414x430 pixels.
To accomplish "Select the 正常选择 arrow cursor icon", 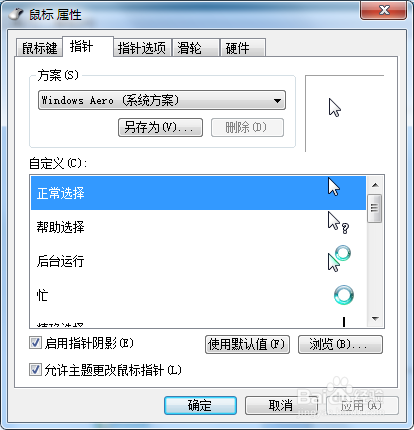I will point(334,186).
